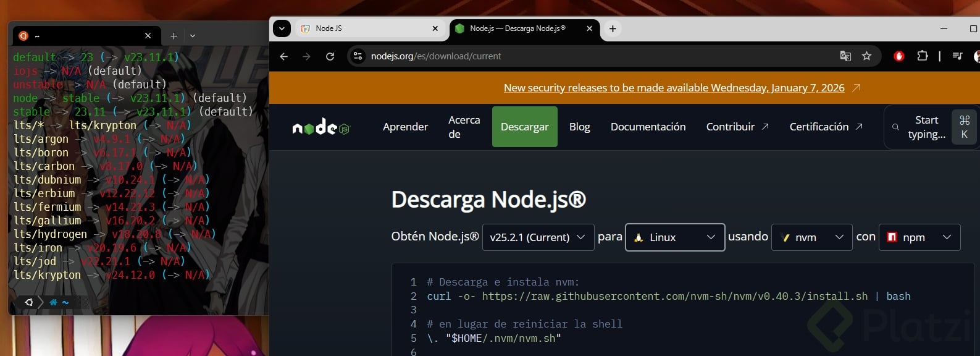This screenshot has height=356, width=980.
Task: Open the Documentación nav item
Action: [x=648, y=127]
